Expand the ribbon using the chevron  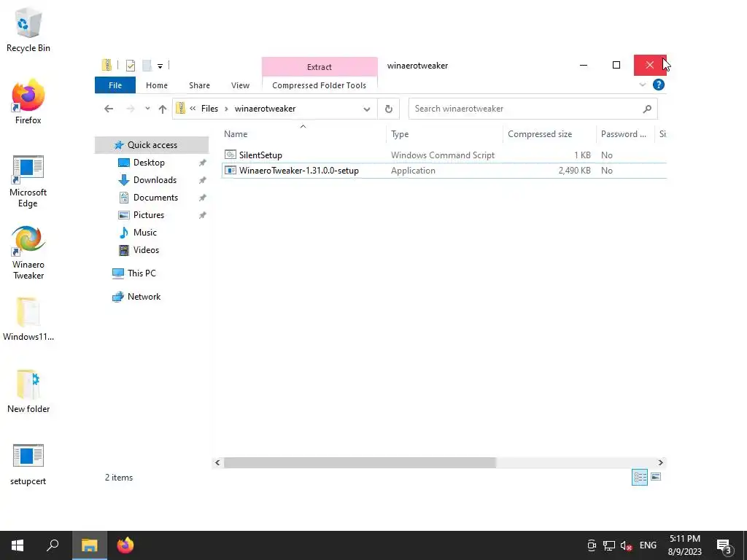point(642,85)
